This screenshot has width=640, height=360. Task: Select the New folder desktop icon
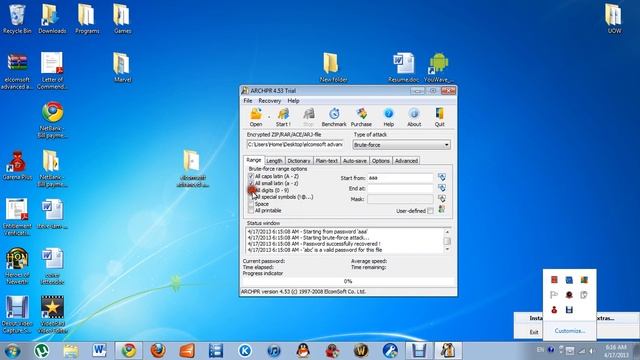click(x=333, y=67)
